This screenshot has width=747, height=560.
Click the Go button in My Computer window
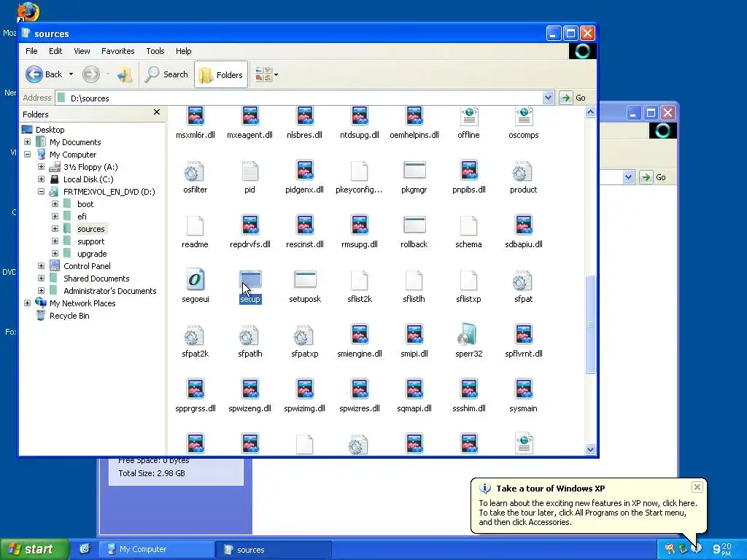tap(653, 177)
